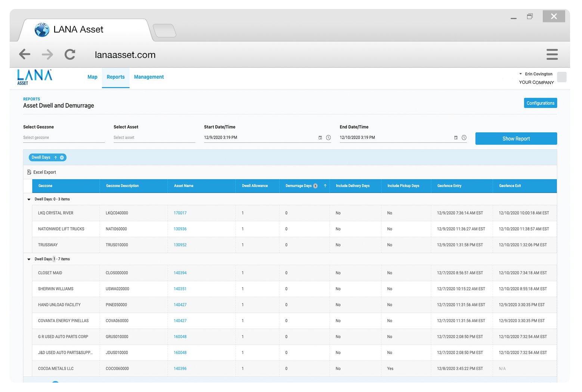Open asset 130952 link
The height and width of the screenshot is (392, 582).
180,245
